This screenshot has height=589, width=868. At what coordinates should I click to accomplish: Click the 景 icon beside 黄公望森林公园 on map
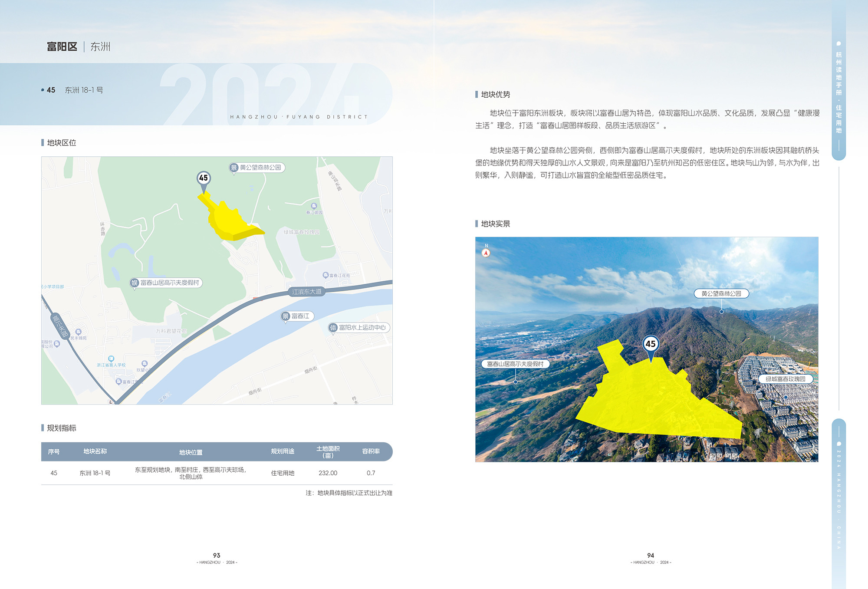(x=234, y=168)
